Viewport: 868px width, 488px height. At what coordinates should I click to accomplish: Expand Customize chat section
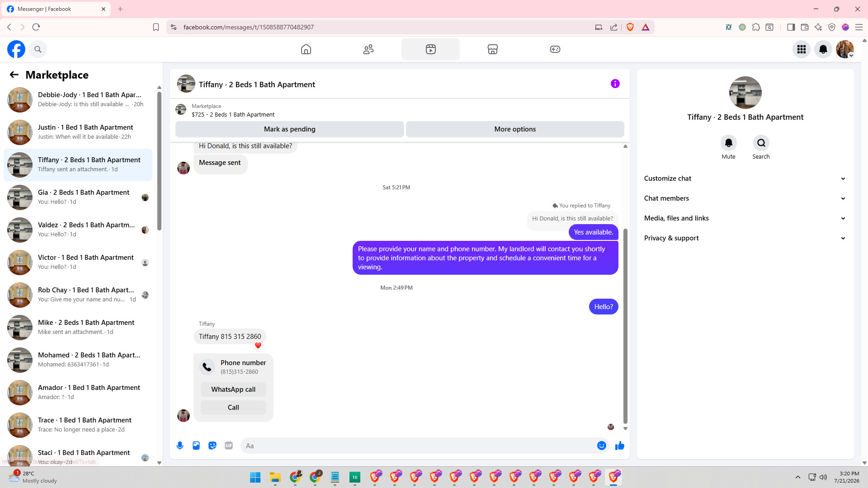[745, 178]
